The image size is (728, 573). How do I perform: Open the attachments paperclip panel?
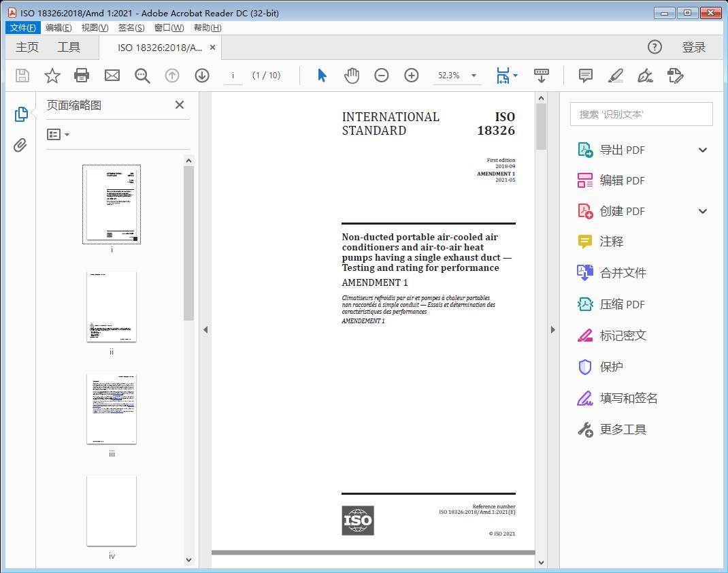point(20,145)
